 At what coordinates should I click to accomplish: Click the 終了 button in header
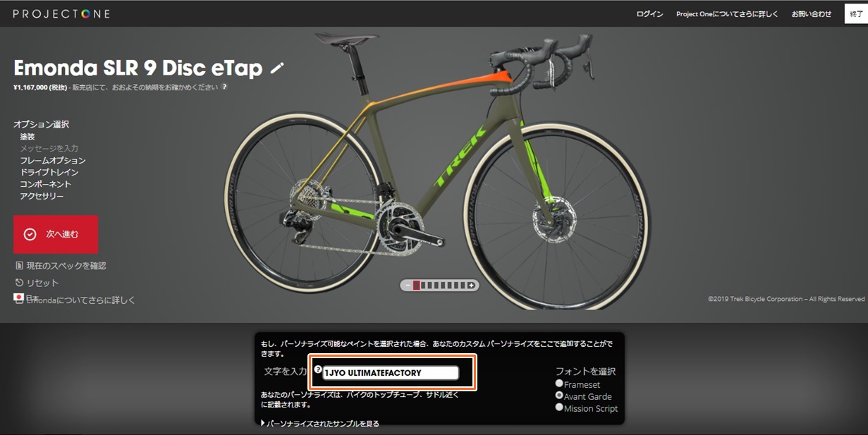(x=855, y=14)
